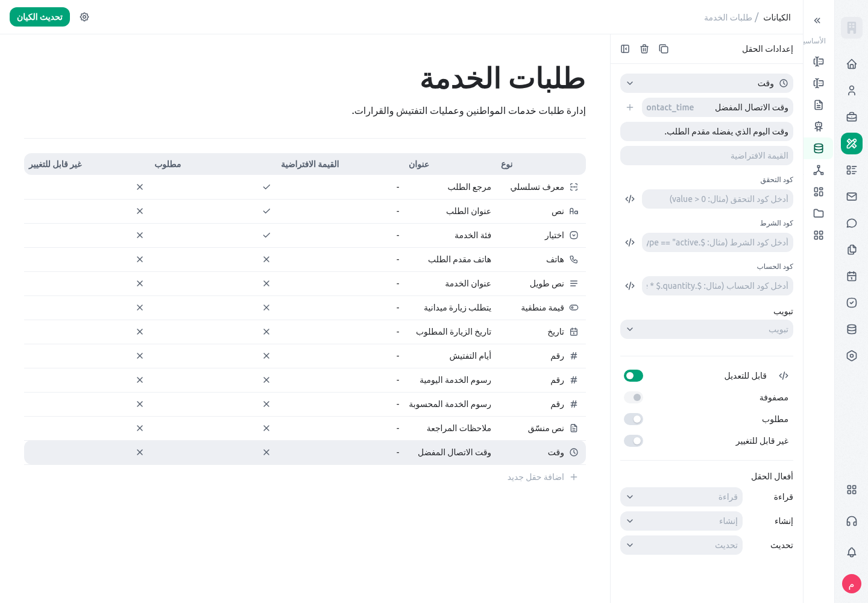Turn off the قابل للتعديل switch
The height and width of the screenshot is (603, 868).
634,376
